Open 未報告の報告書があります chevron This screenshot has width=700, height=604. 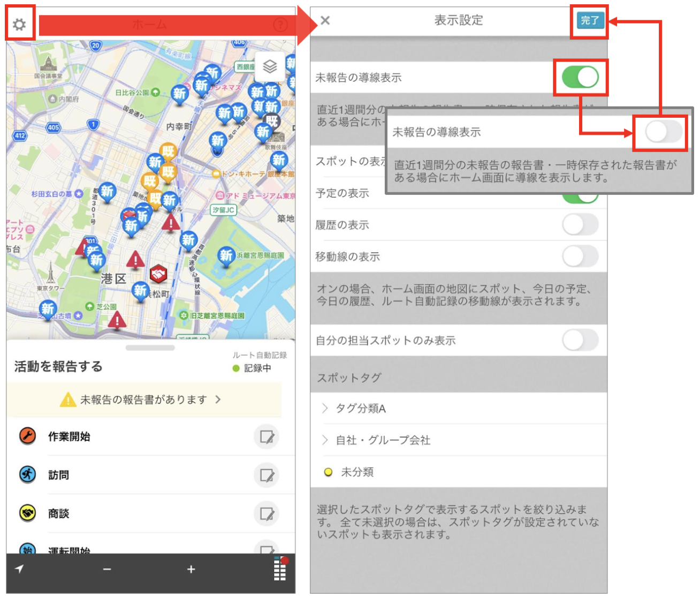point(218,399)
